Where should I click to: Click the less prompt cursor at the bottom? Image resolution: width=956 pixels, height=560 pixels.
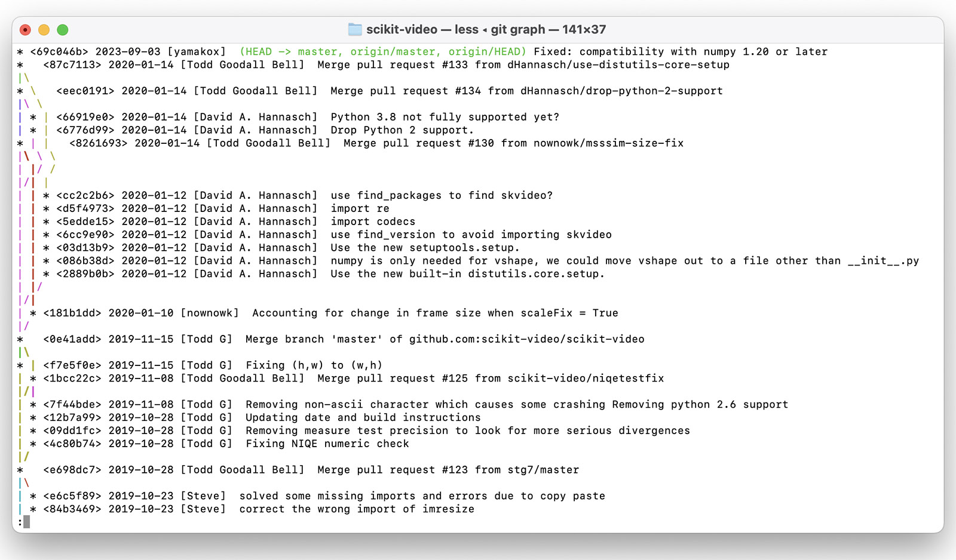pos(26,522)
